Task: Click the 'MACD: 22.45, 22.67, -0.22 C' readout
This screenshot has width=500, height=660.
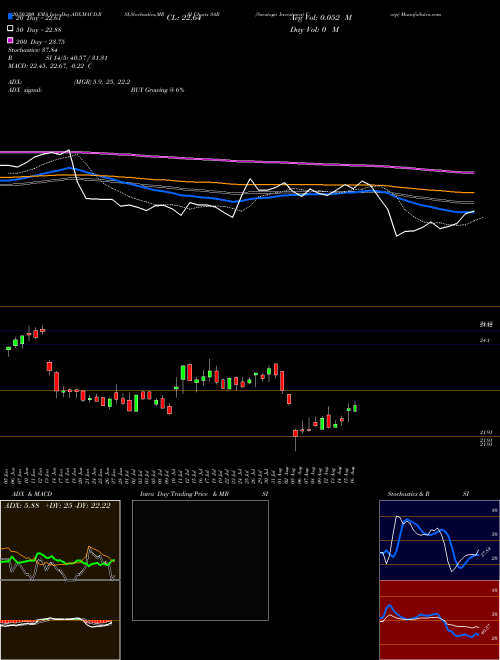Action: [50, 66]
